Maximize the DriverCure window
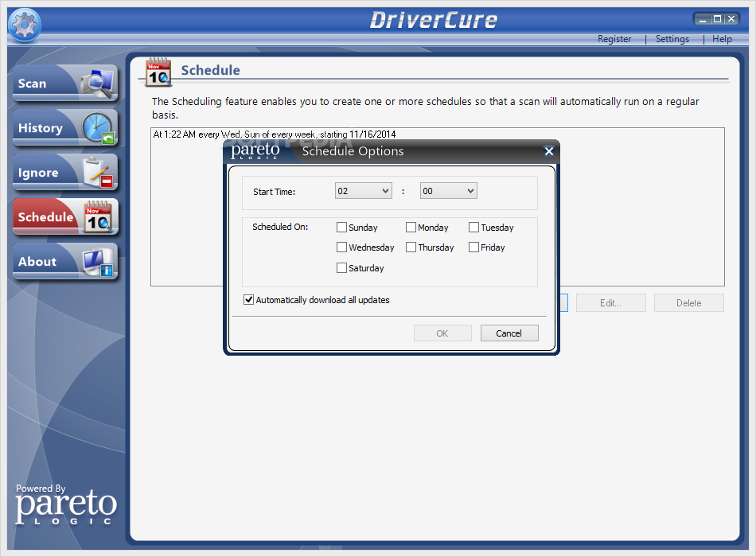The width and height of the screenshot is (756, 557). coord(717,19)
